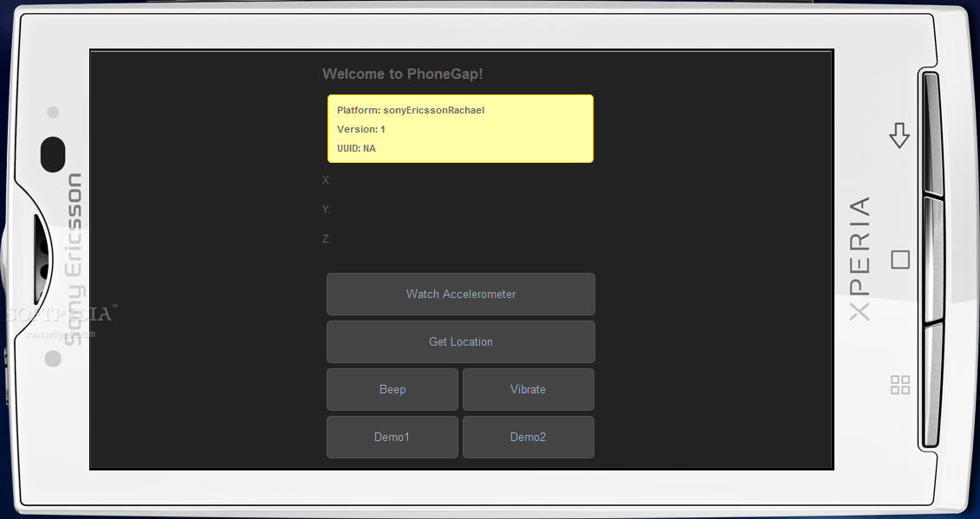Click the 'X:' accelerometer label

[327, 180]
